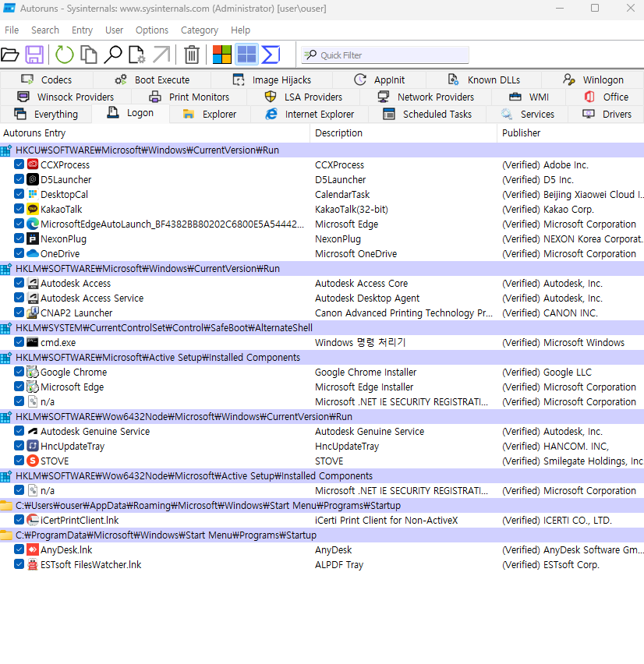Viewport: 644px width, 664px height.
Task: Select the HKCU CurrentVersion Run registry header row
Action: coord(322,150)
